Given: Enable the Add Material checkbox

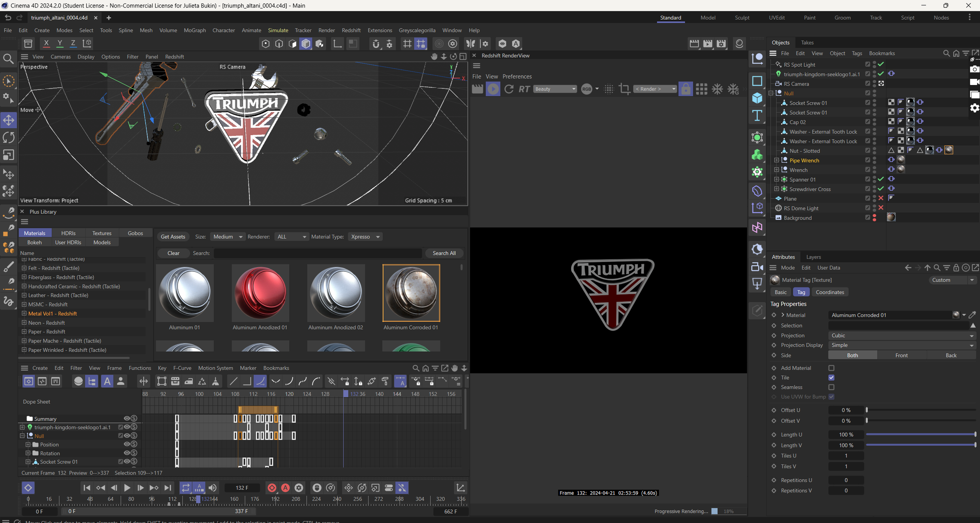Looking at the screenshot, I should pos(831,368).
